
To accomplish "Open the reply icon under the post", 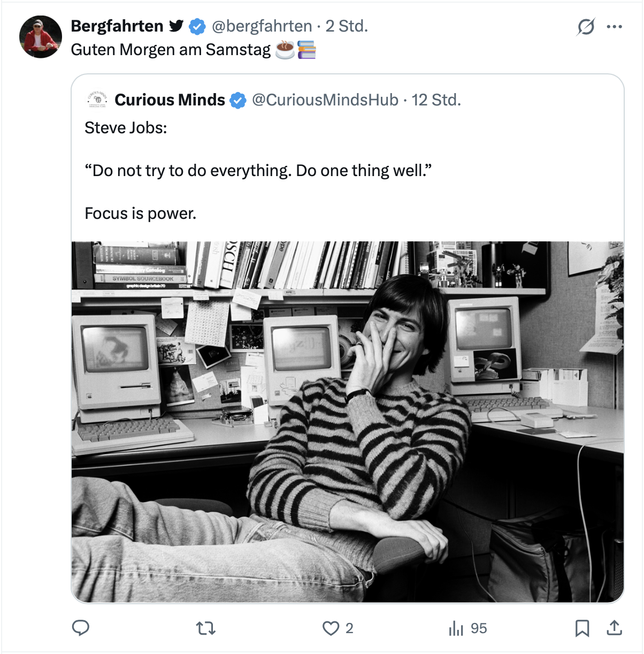I will 81,628.
